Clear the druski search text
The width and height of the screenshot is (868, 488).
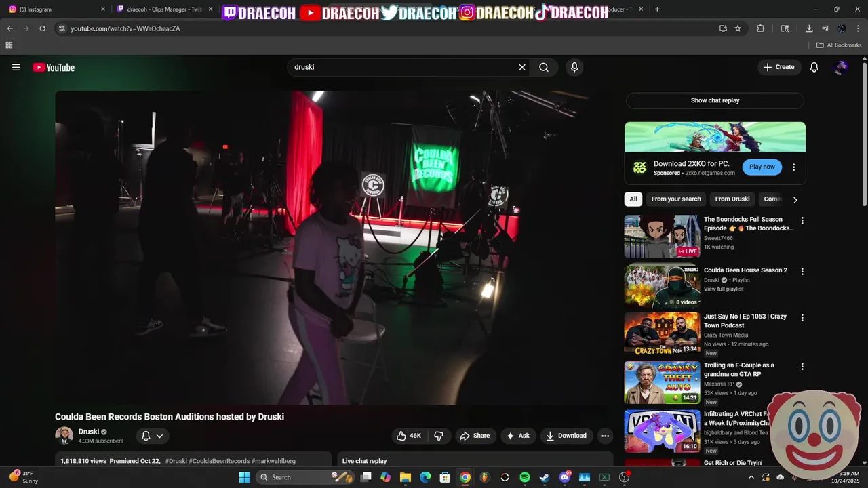522,67
